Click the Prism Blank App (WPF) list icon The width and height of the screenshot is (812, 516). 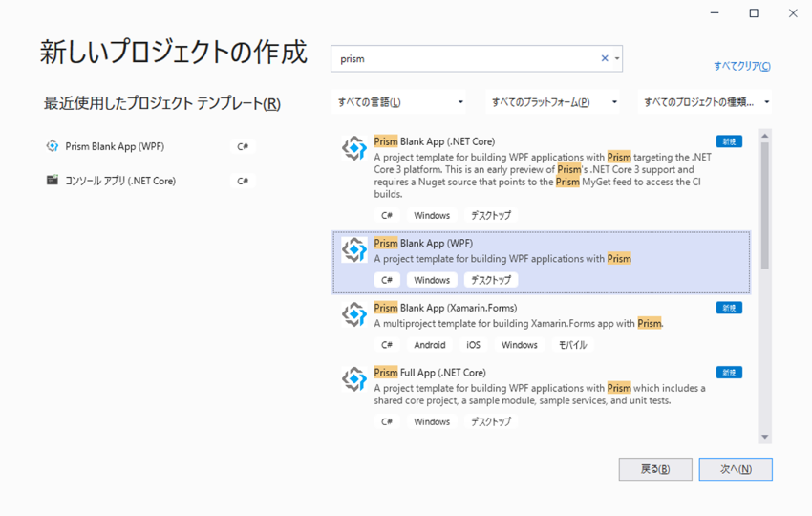tap(354, 249)
